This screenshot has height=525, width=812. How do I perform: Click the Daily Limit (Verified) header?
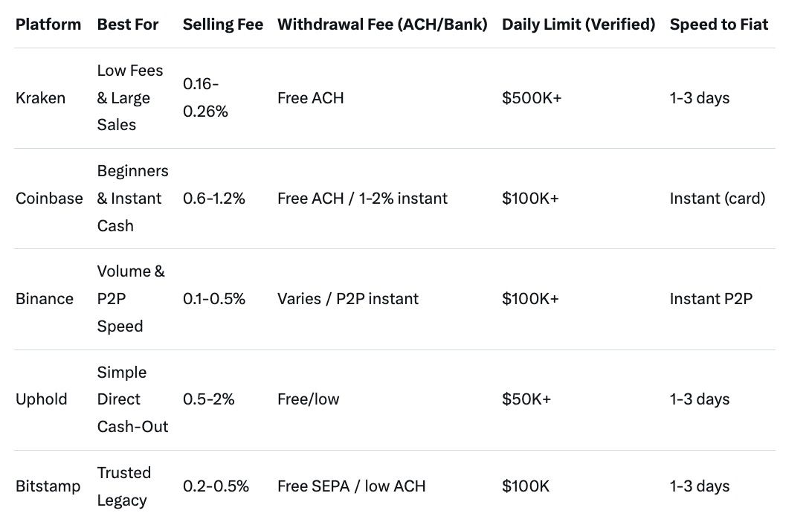(579, 25)
